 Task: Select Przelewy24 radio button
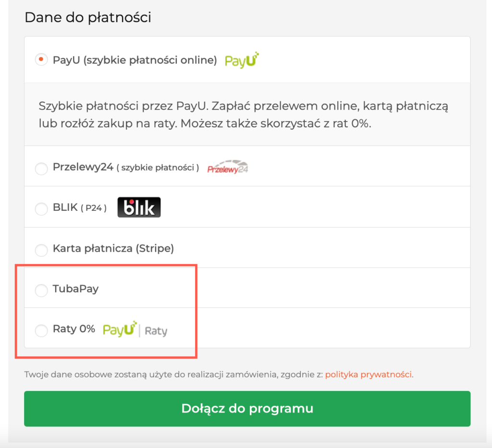[x=41, y=168]
